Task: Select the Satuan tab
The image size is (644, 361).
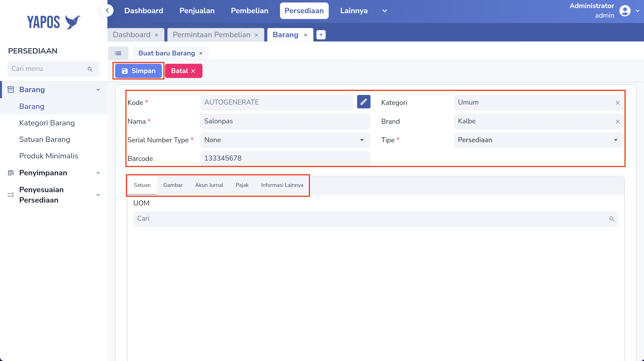Action: [x=142, y=185]
